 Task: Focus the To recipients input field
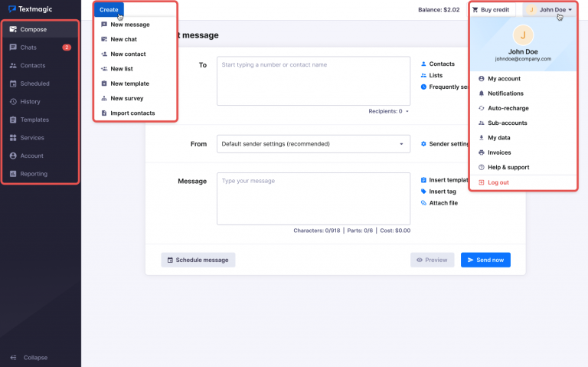click(x=313, y=80)
